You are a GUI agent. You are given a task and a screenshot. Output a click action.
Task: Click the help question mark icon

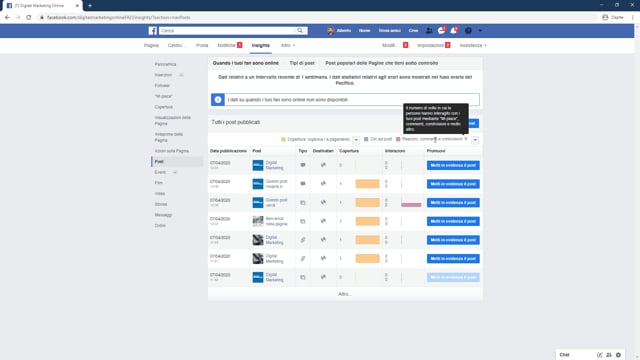468,31
